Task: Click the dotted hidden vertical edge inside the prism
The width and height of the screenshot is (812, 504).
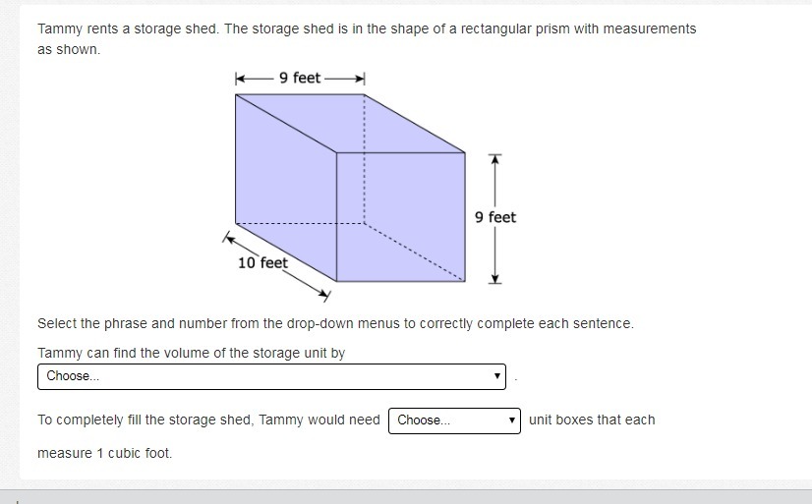Action: [364, 159]
